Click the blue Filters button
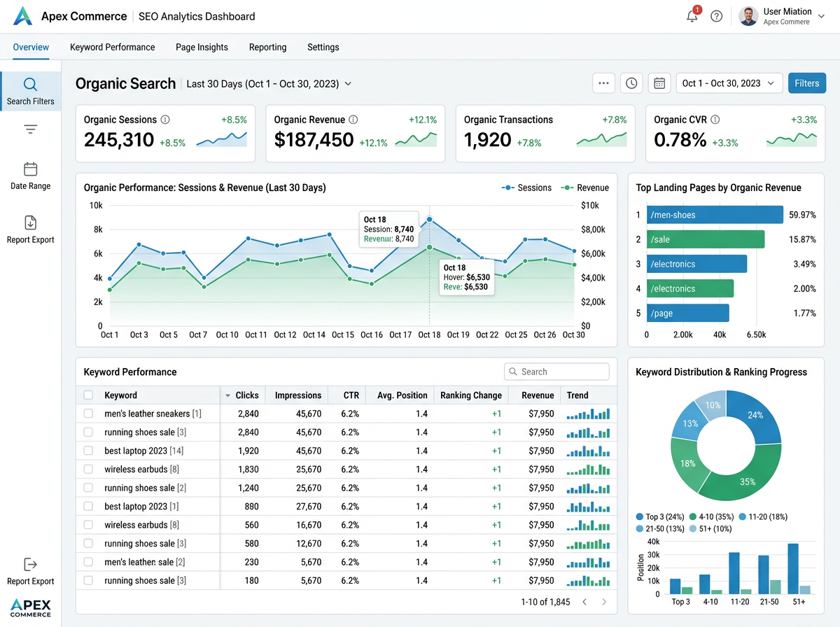Viewport: 840px width, 627px height. tap(806, 83)
